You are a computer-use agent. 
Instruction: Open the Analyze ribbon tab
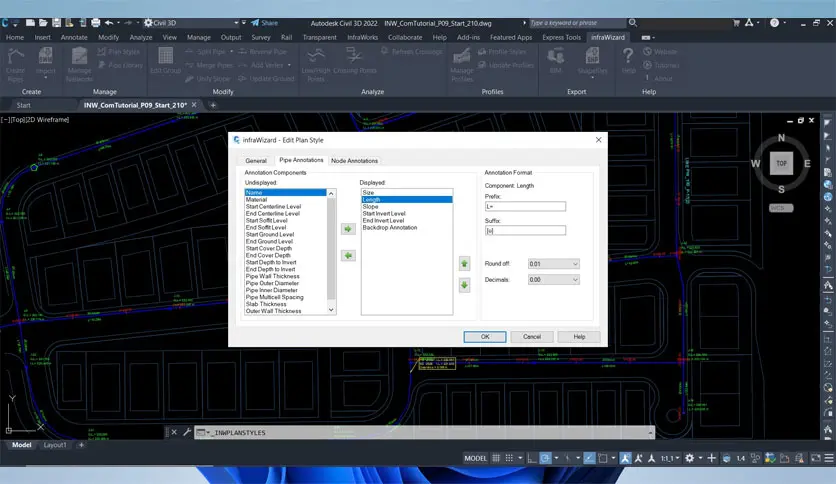(x=141, y=37)
